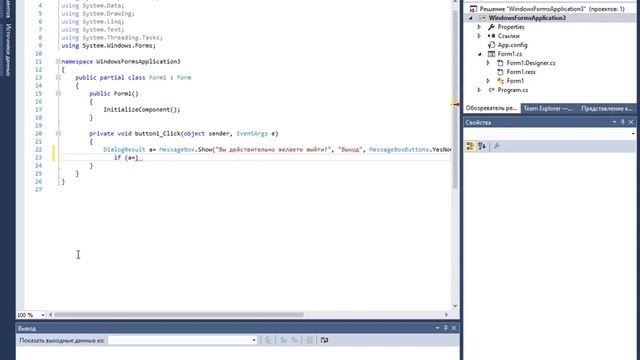Click the "Выход" string literal on line 22
The image size is (640, 360).
[x=350, y=150]
